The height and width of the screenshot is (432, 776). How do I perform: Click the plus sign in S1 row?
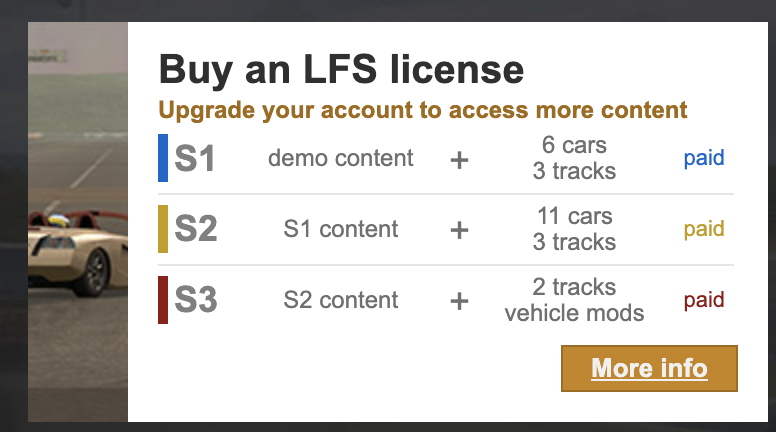[460, 159]
